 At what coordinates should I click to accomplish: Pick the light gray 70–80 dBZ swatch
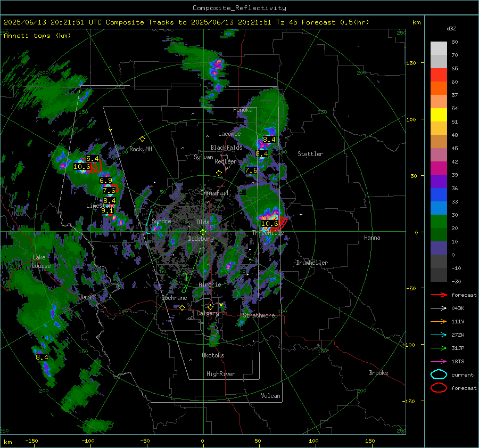click(439, 48)
